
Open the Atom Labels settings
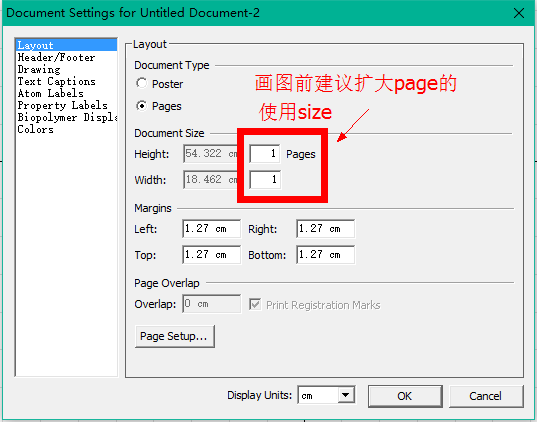point(66,94)
